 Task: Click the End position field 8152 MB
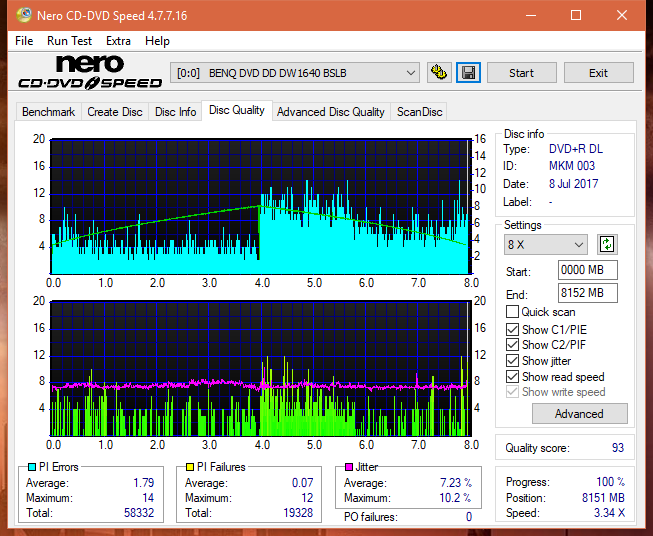[x=587, y=293]
